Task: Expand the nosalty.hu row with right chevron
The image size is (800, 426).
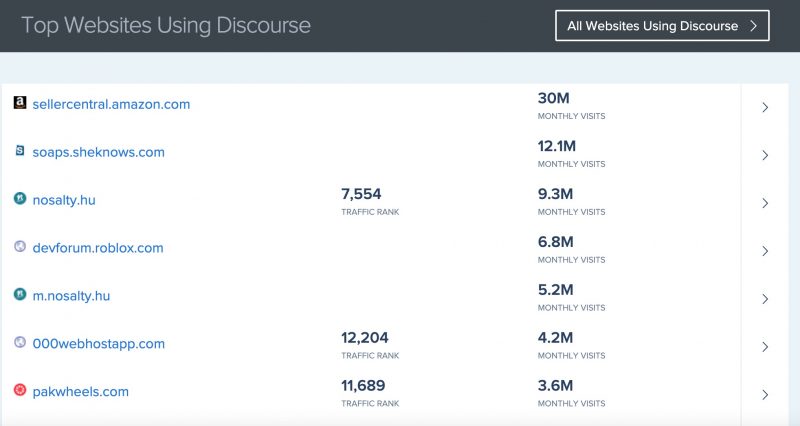Action: tap(765, 204)
